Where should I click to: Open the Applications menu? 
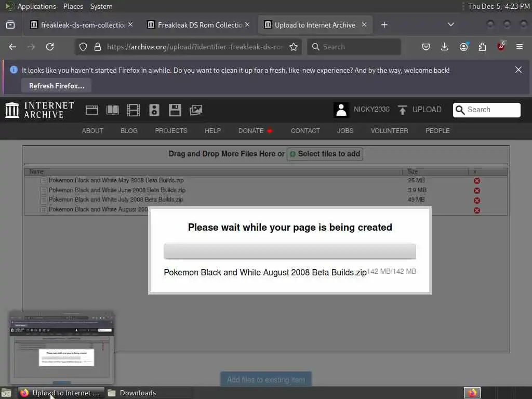click(x=37, y=6)
